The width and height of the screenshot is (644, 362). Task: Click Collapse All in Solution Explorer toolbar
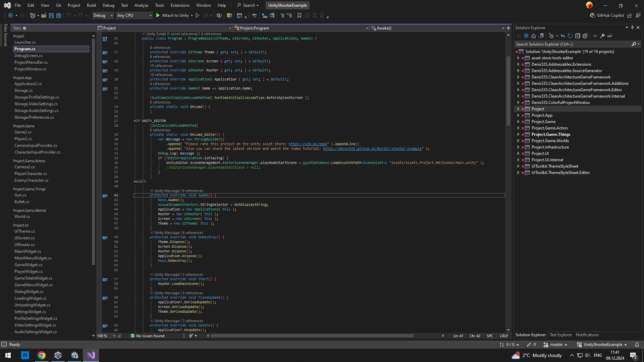(578, 36)
